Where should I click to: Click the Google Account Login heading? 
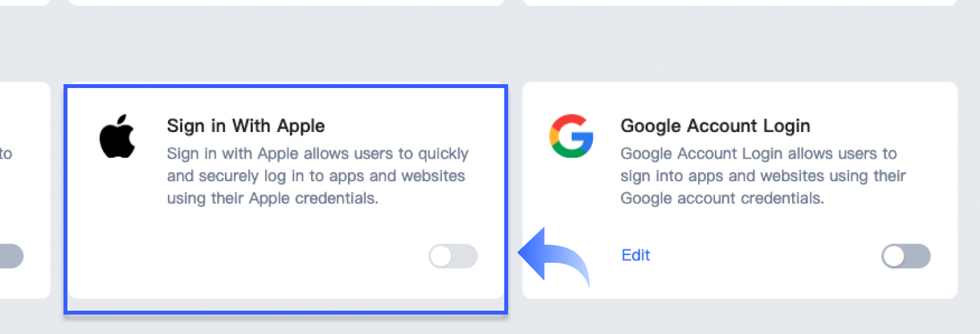click(716, 126)
